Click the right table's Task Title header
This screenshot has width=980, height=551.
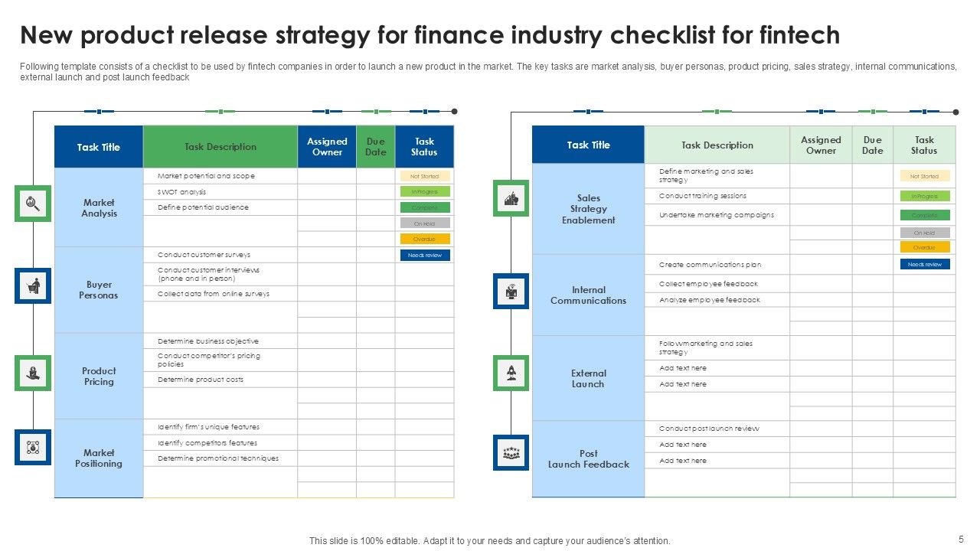click(588, 145)
